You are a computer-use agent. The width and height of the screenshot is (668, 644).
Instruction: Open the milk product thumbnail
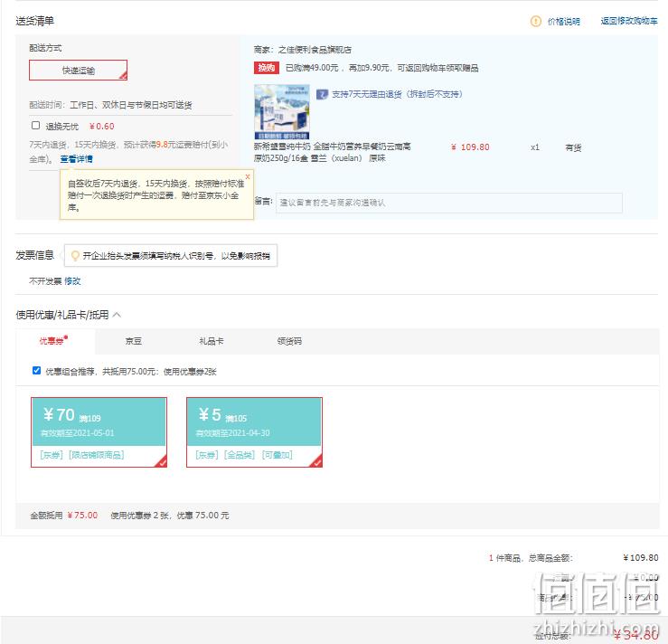[282, 111]
